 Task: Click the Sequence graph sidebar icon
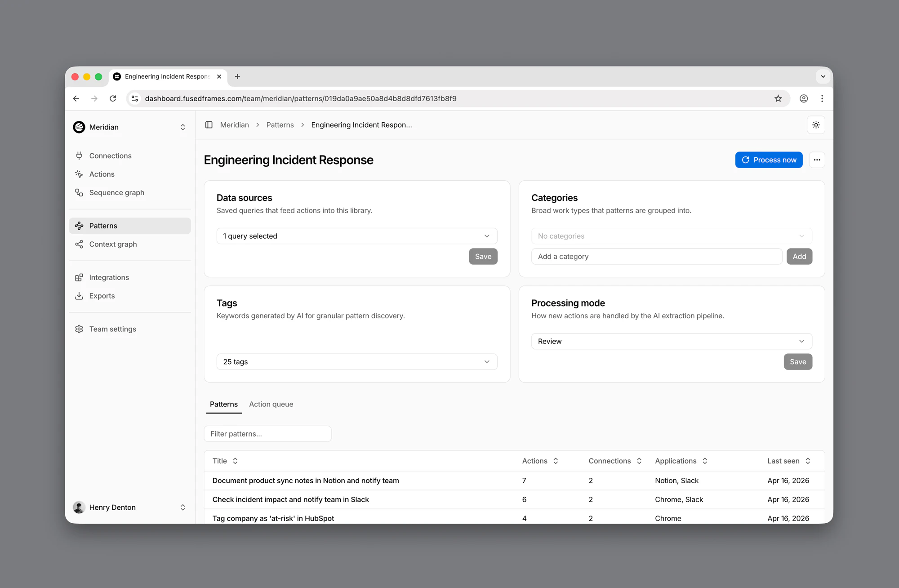[79, 192]
